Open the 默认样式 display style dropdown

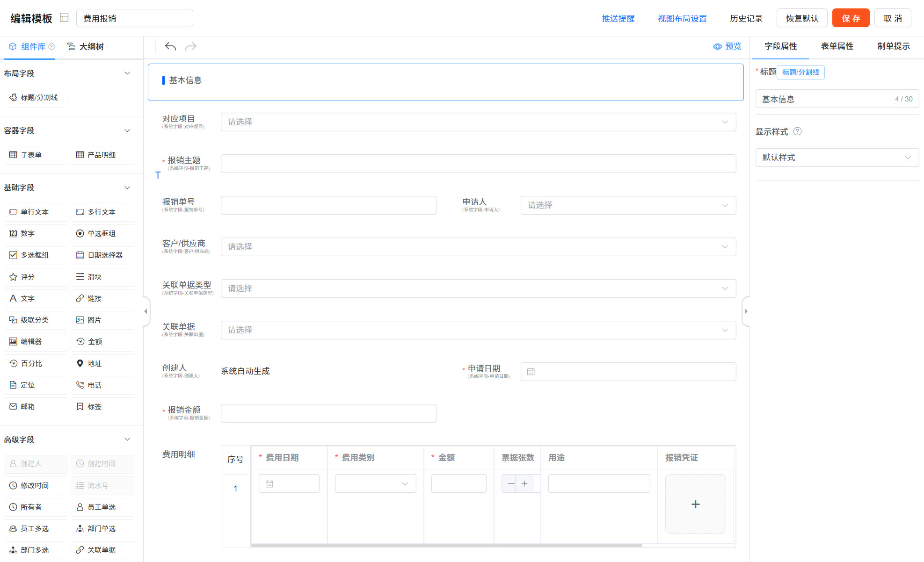point(837,158)
